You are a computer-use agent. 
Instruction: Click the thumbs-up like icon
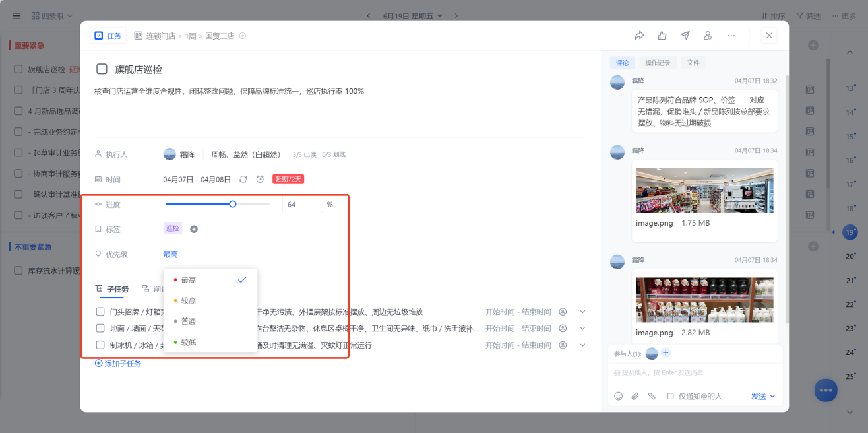662,36
